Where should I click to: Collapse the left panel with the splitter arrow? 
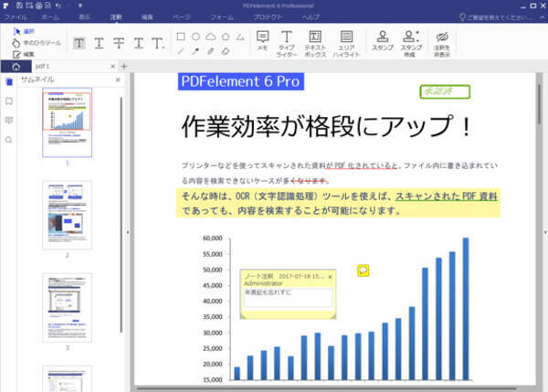tap(128, 232)
